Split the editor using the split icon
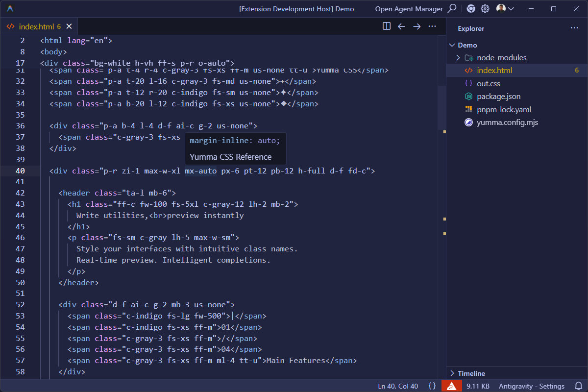Screen dimensions: 588x392 (x=387, y=26)
